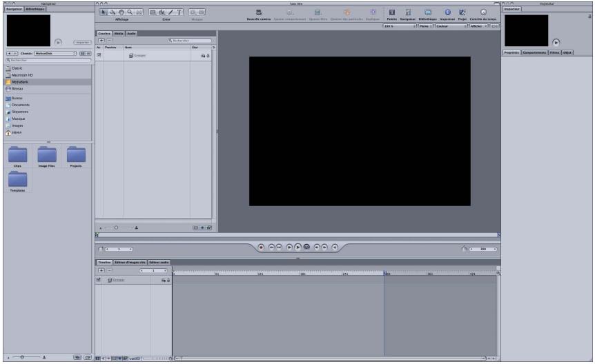Click the lock icon on Couches group row

point(208,56)
